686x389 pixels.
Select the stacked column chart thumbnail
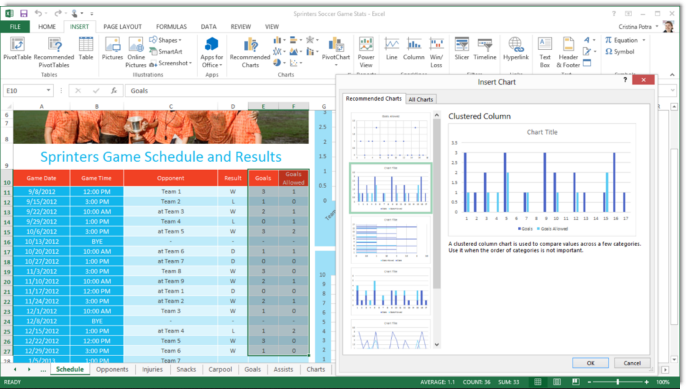pos(390,291)
